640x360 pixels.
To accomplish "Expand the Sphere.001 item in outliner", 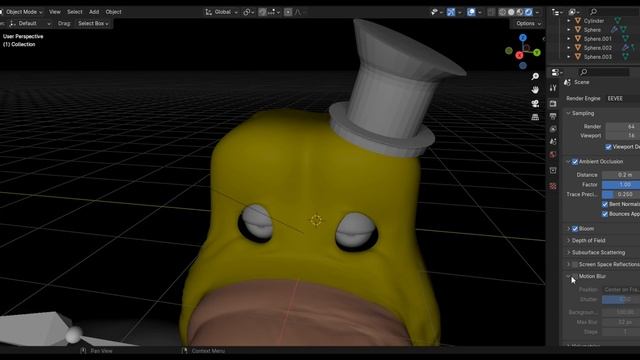I will click(x=569, y=39).
